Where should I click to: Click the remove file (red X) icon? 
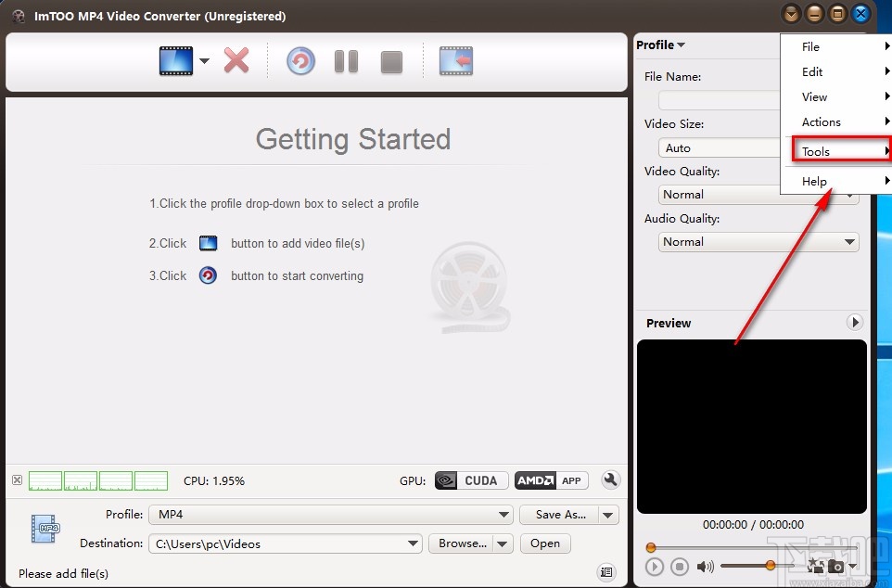coord(236,60)
